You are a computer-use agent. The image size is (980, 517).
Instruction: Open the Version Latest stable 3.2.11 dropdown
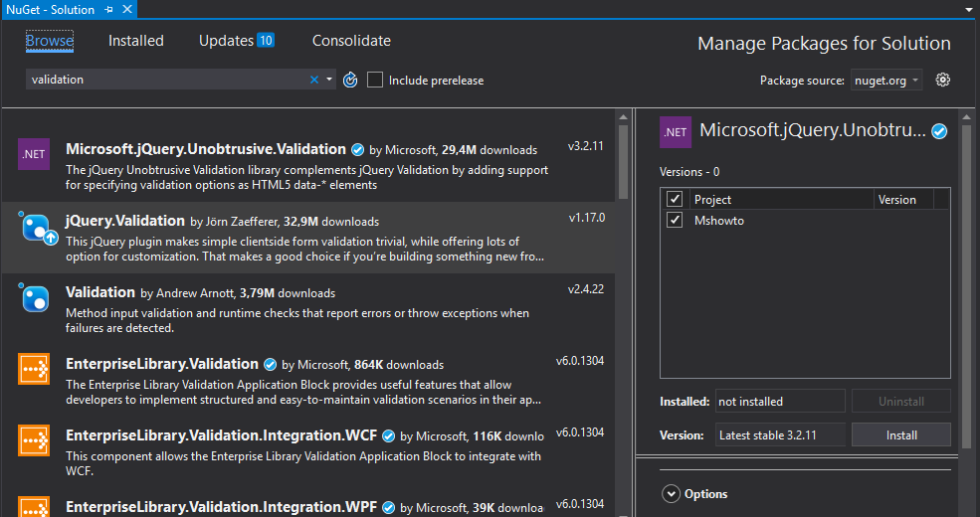click(x=780, y=435)
